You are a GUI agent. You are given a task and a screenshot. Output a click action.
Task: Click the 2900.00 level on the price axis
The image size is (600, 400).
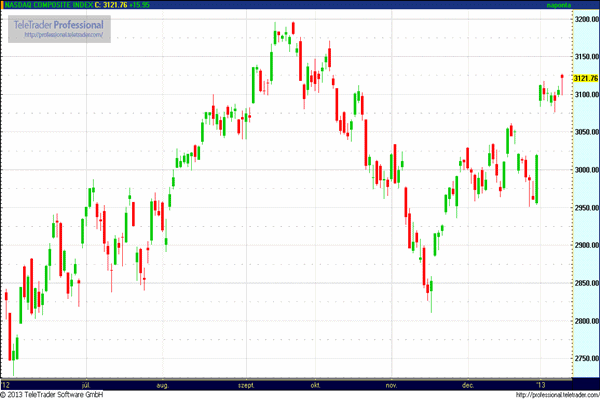coord(585,246)
